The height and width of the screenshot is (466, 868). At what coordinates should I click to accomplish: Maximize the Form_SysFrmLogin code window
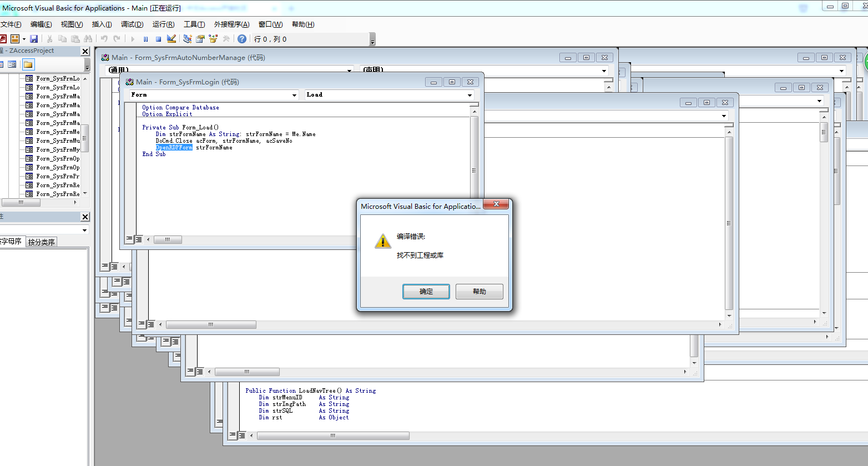click(452, 82)
